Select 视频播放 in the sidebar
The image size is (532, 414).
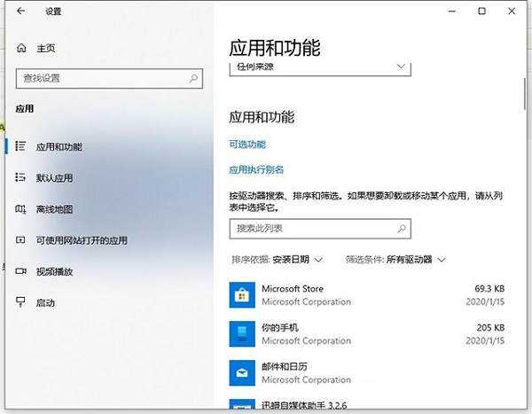(x=54, y=271)
